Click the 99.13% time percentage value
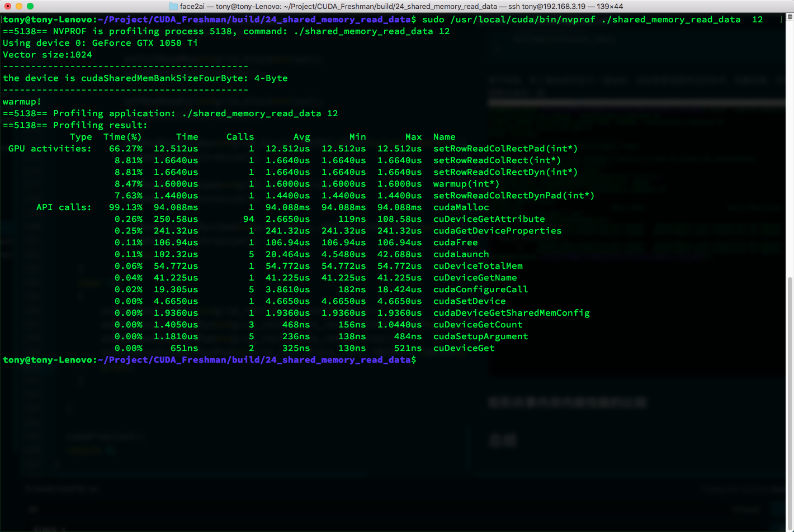This screenshot has width=794, height=532. [125, 207]
